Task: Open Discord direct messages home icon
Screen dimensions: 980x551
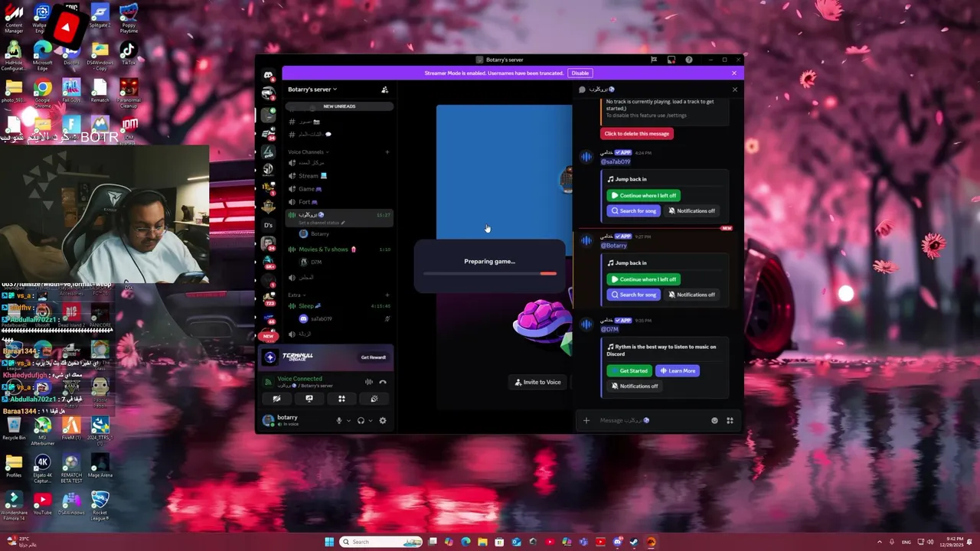Action: pos(268,75)
